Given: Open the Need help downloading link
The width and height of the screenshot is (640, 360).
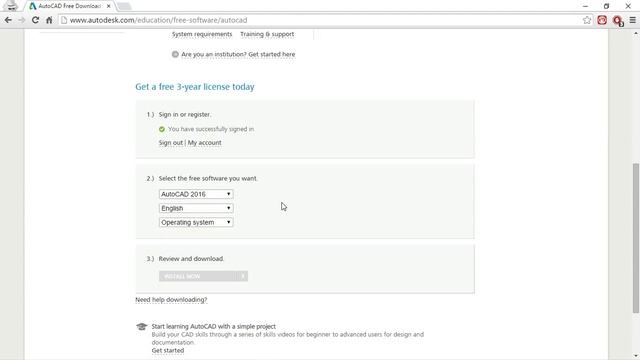Looking at the screenshot, I should pos(171,300).
